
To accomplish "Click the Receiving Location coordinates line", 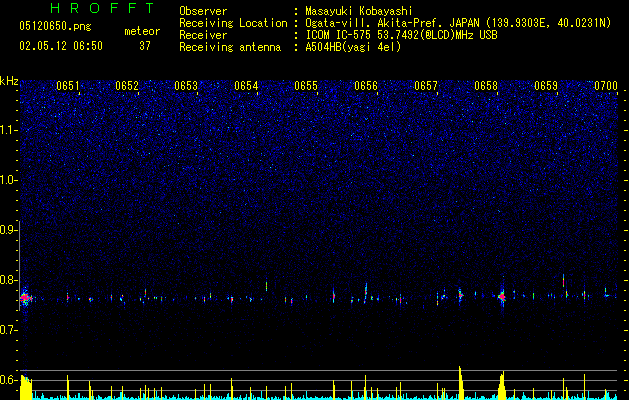I will coord(458,23).
